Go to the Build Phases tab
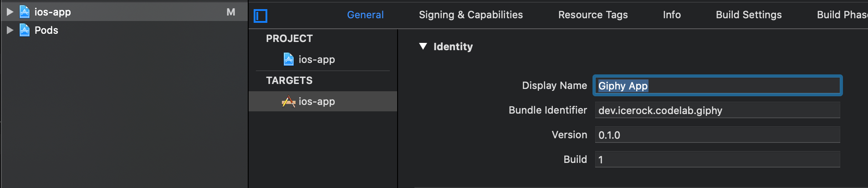 click(842, 15)
